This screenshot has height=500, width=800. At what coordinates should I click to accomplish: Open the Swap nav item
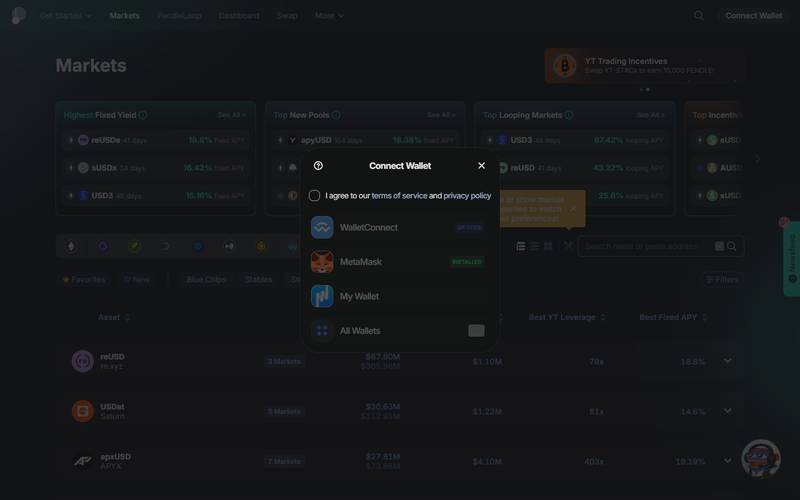click(x=287, y=16)
